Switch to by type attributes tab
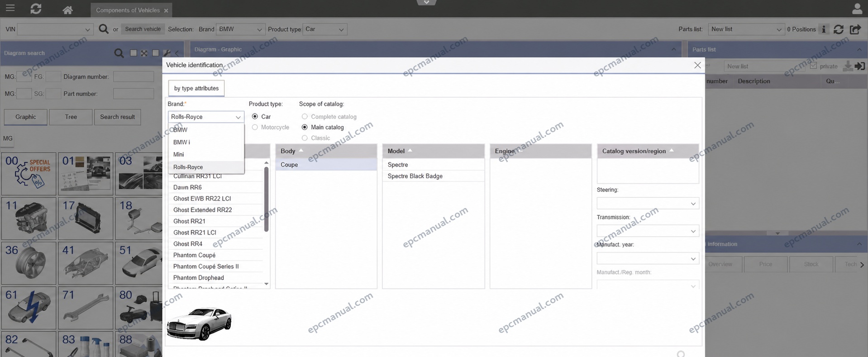Viewport: 868px width, 357px height. (196, 88)
